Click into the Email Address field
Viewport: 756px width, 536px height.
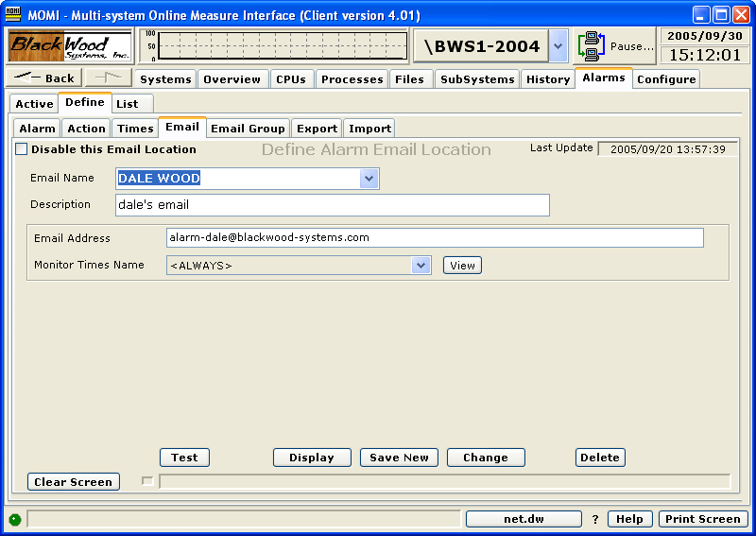435,238
